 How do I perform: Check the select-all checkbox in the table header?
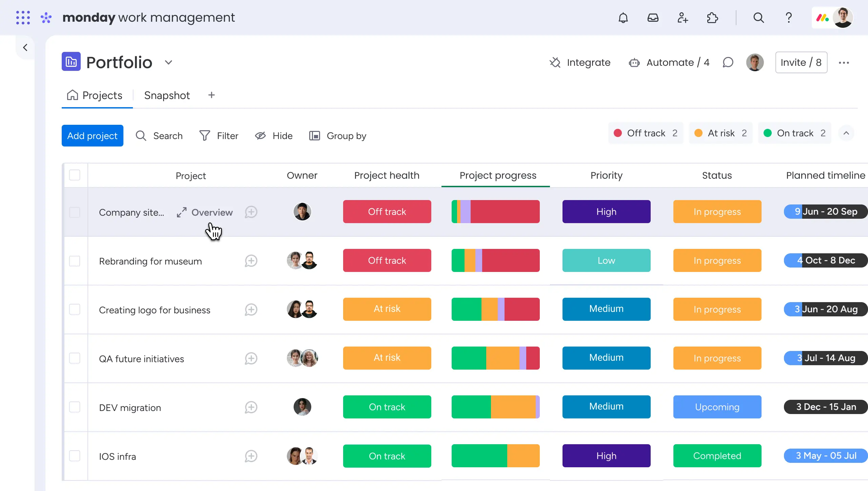[75, 175]
